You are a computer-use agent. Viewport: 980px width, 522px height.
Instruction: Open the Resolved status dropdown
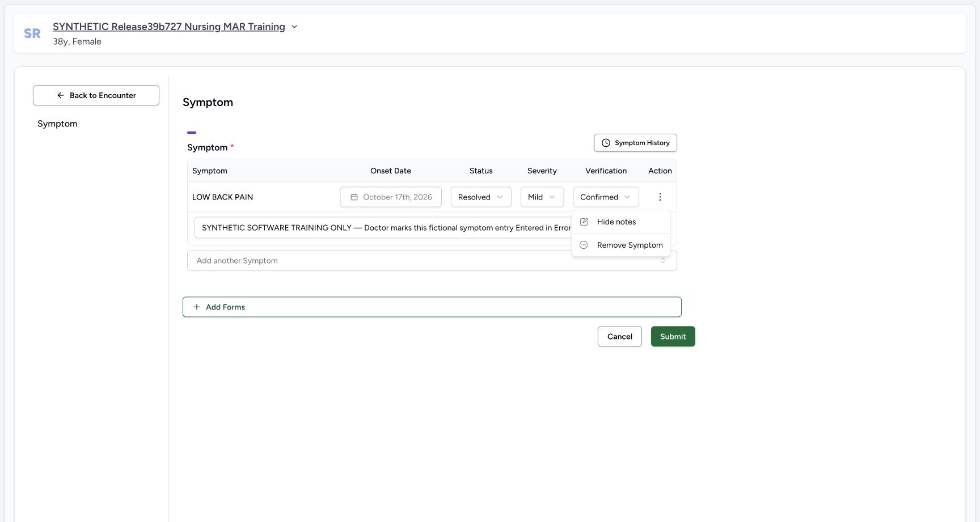(481, 197)
